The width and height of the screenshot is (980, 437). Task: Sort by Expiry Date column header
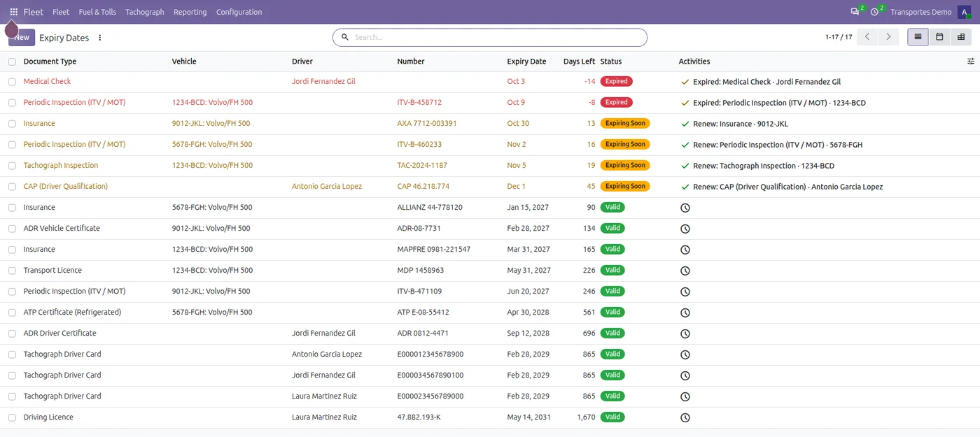[526, 62]
